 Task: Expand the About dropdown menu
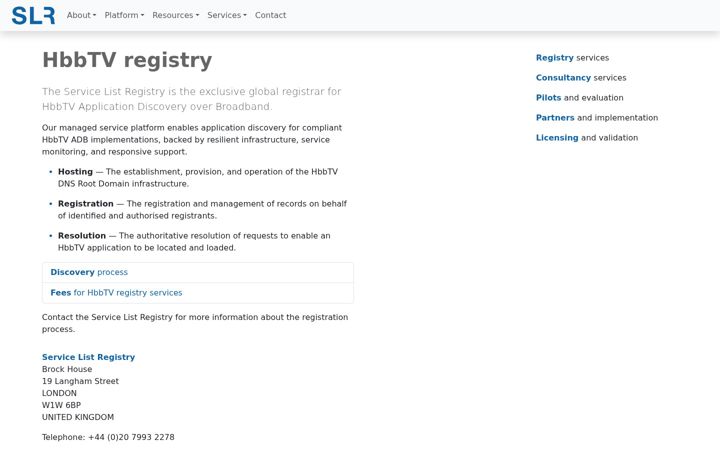click(x=81, y=15)
